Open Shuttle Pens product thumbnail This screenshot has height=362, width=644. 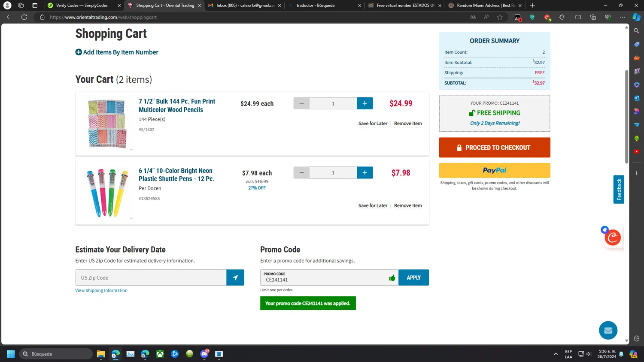pos(107,193)
